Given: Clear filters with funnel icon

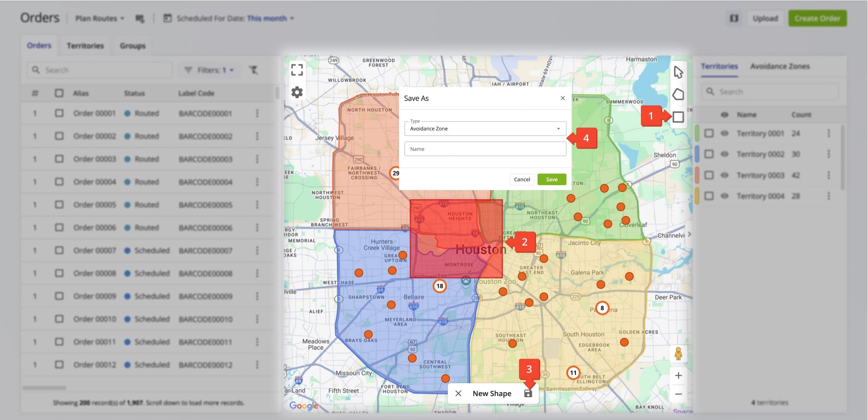Looking at the screenshot, I should click(x=253, y=70).
